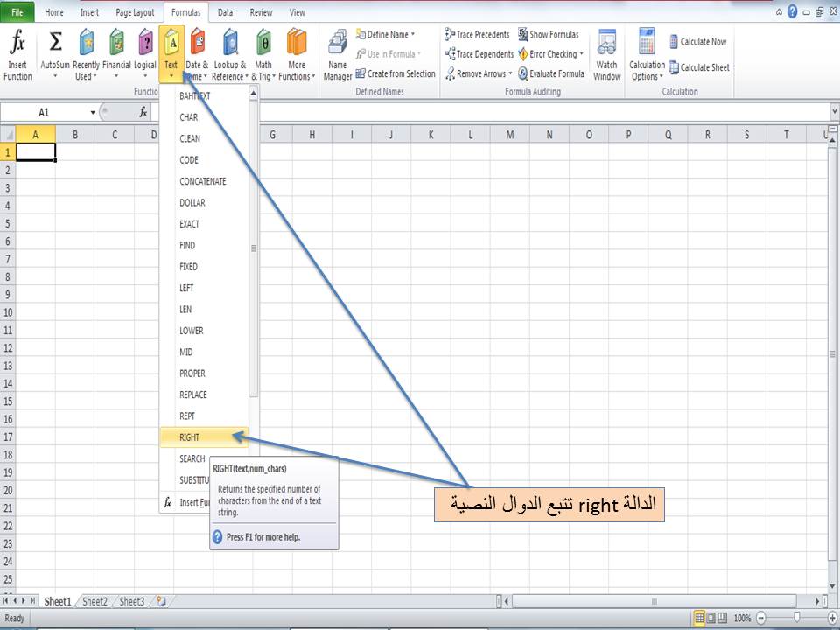
Task: Click Calculate Sheet
Action: pos(700,67)
